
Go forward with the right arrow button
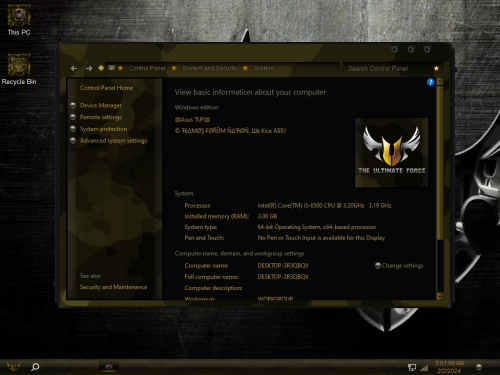pos(89,68)
